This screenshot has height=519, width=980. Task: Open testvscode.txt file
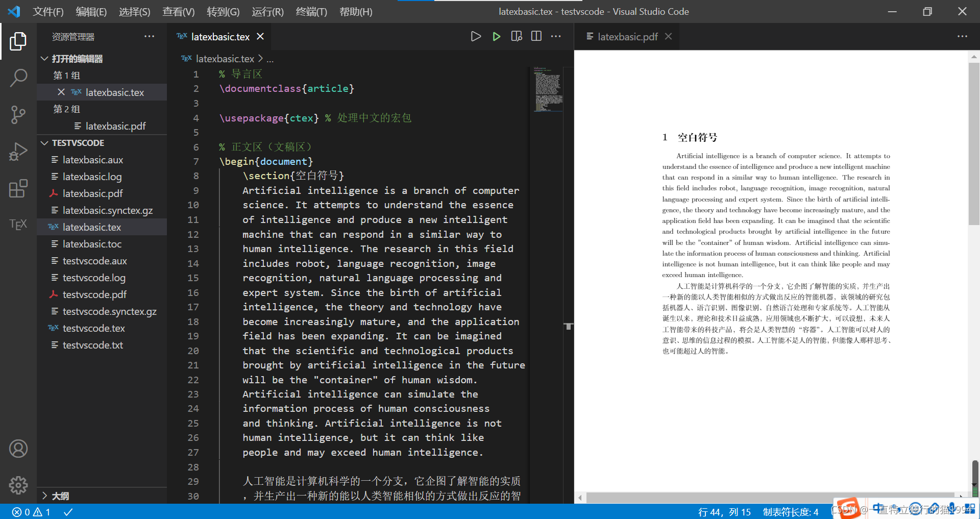[92, 345]
